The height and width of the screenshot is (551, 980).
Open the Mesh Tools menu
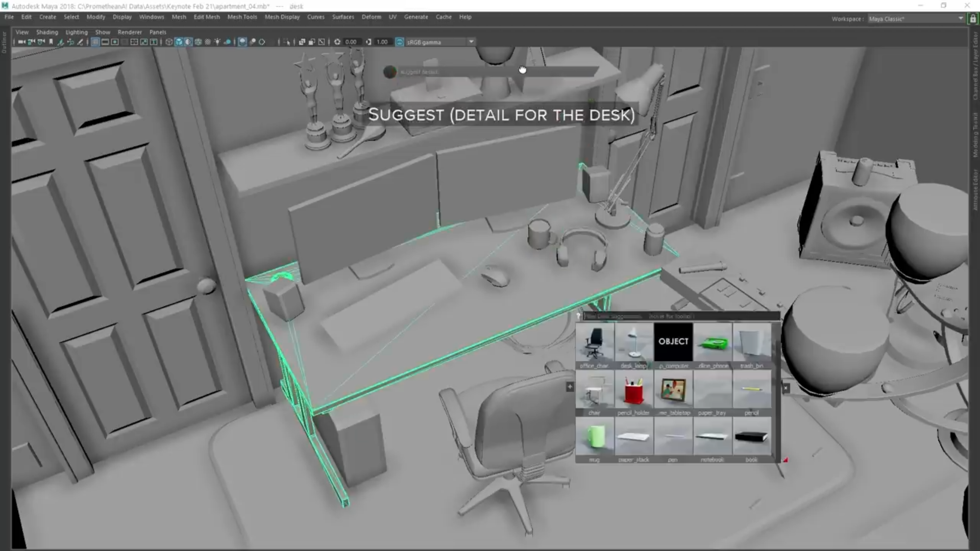coord(242,17)
